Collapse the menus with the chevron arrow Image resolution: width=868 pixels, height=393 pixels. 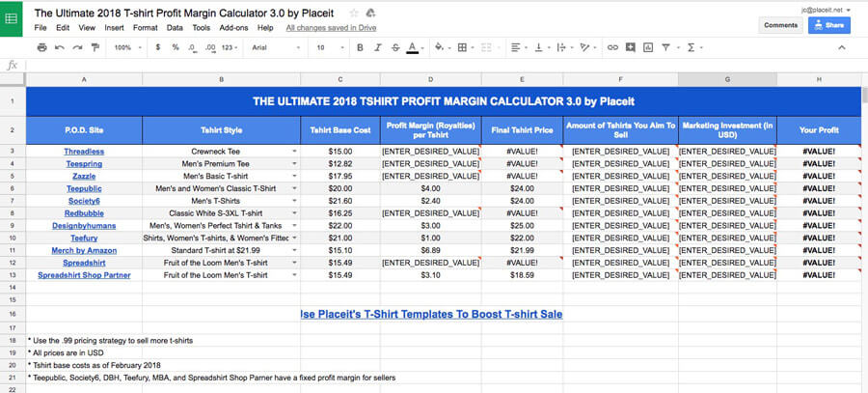[x=841, y=48]
